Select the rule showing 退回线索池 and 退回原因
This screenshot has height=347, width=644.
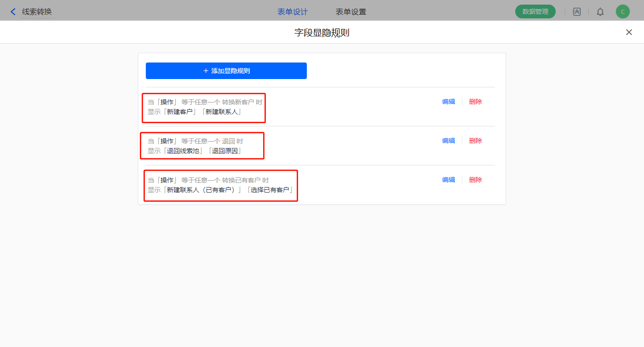202,146
